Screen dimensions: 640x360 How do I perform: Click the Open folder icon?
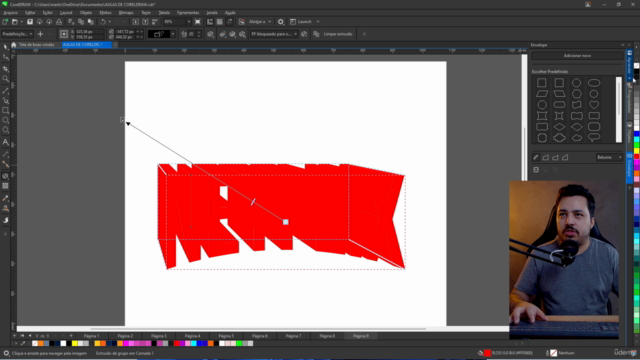pos(15,22)
